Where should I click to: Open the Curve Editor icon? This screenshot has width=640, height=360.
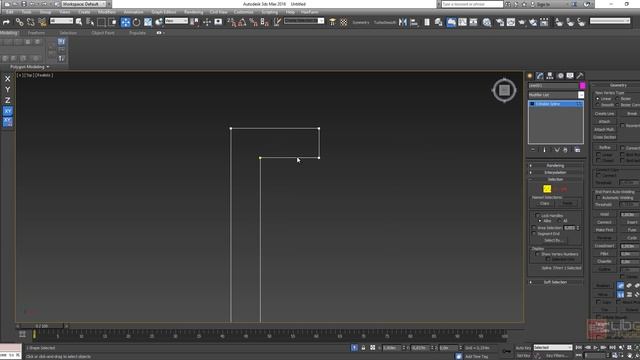(x=462, y=22)
